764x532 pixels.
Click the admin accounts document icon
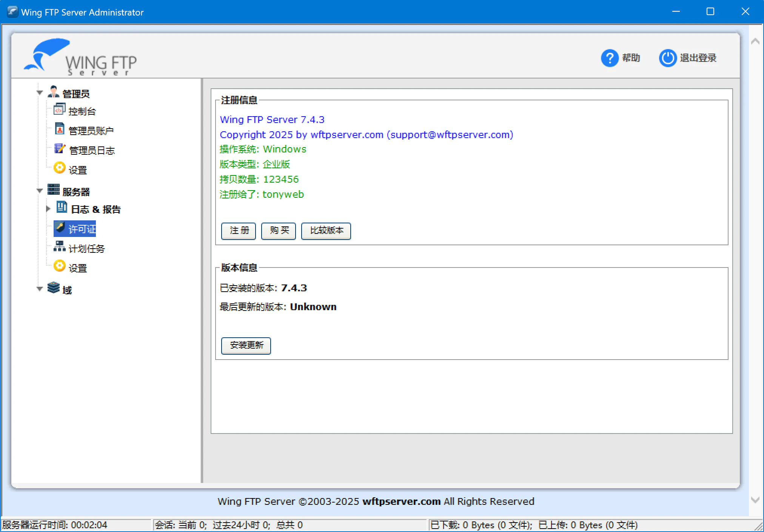coord(60,129)
